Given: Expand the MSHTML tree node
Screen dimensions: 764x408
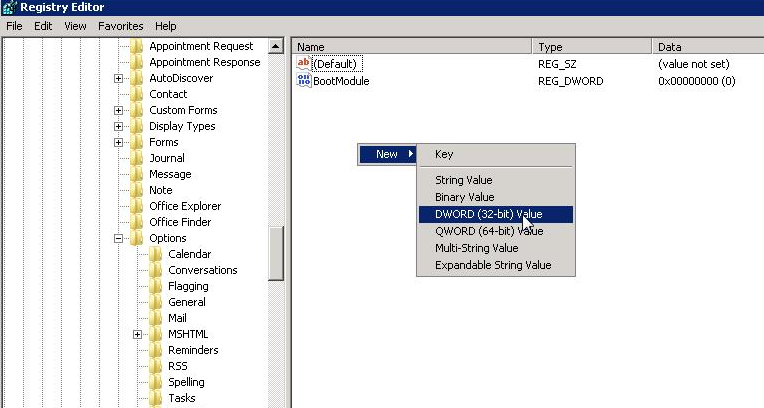Looking at the screenshot, I should point(137,334).
